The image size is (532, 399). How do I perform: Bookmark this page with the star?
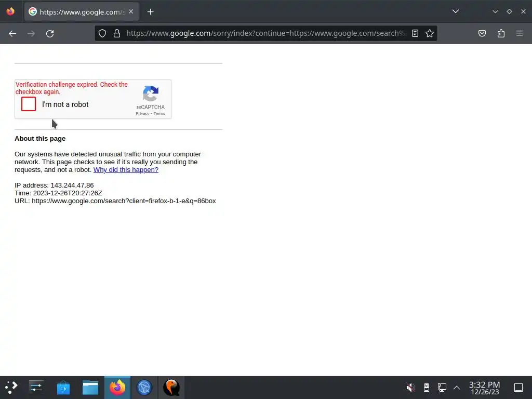pos(430,33)
